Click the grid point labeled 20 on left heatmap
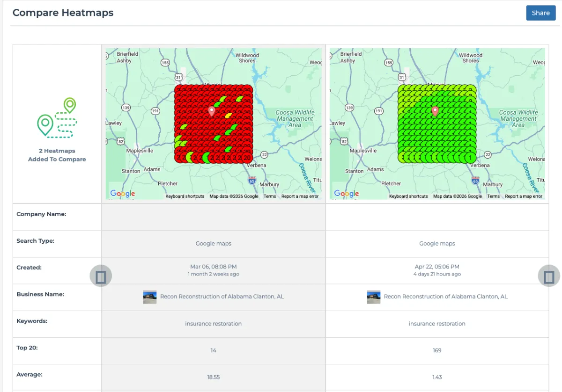This screenshot has width=562, height=392. click(247, 158)
